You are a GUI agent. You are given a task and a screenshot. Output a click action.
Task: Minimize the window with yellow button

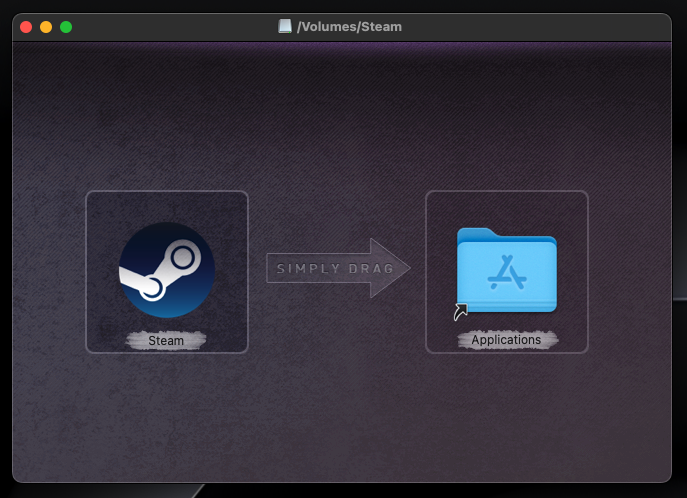coord(46,27)
